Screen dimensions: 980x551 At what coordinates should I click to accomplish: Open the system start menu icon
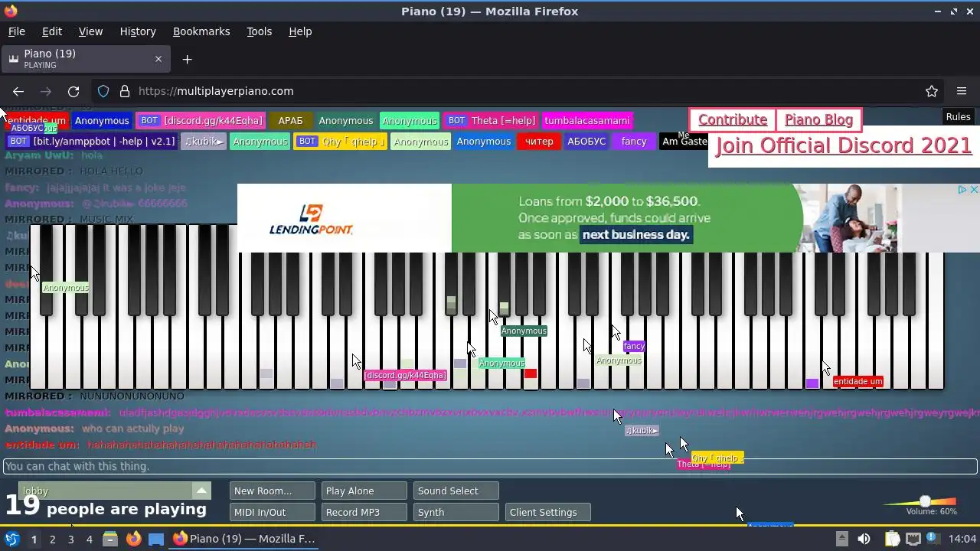pos(11,539)
